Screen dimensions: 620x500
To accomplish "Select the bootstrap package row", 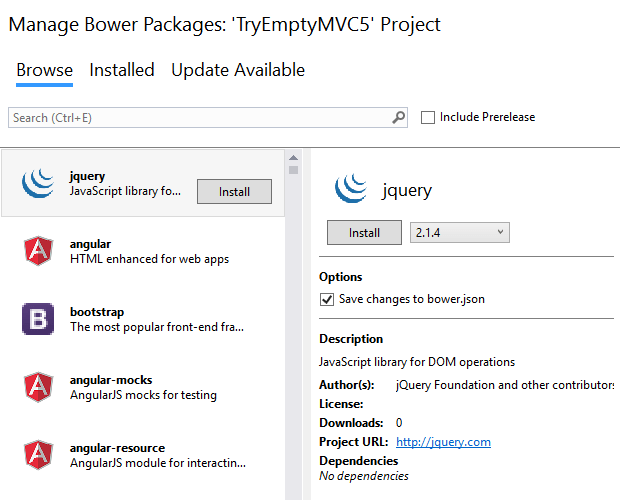I will pos(143,319).
